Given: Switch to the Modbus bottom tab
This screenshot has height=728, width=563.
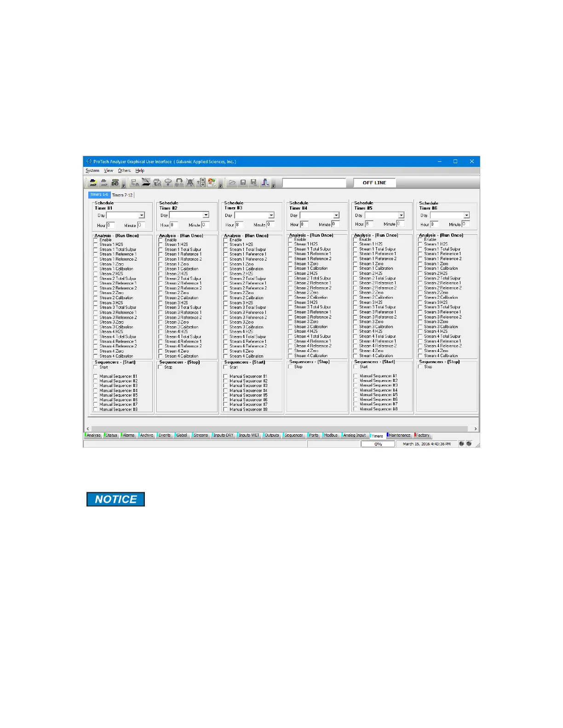Looking at the screenshot, I should [x=331, y=435].
